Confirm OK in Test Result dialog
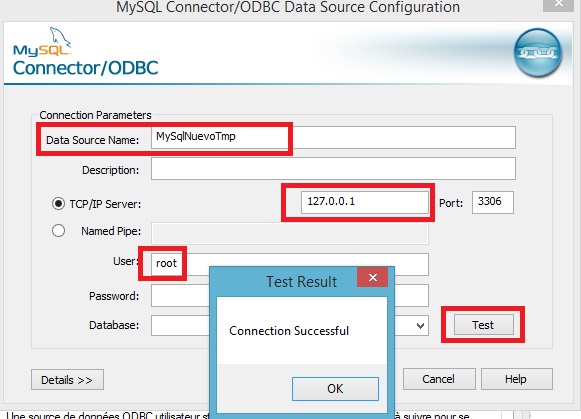581x419 pixels. [335, 389]
